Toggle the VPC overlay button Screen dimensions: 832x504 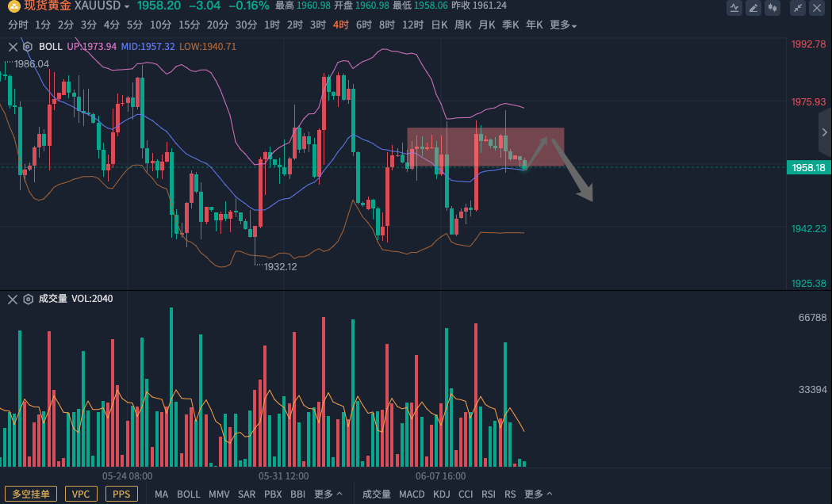coord(81,494)
